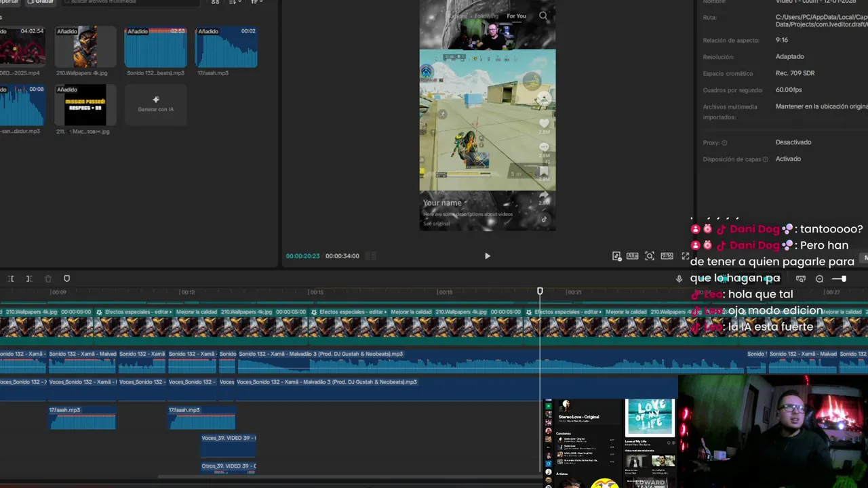
Task: Open the preview quality icon below the player
Action: [616, 256]
